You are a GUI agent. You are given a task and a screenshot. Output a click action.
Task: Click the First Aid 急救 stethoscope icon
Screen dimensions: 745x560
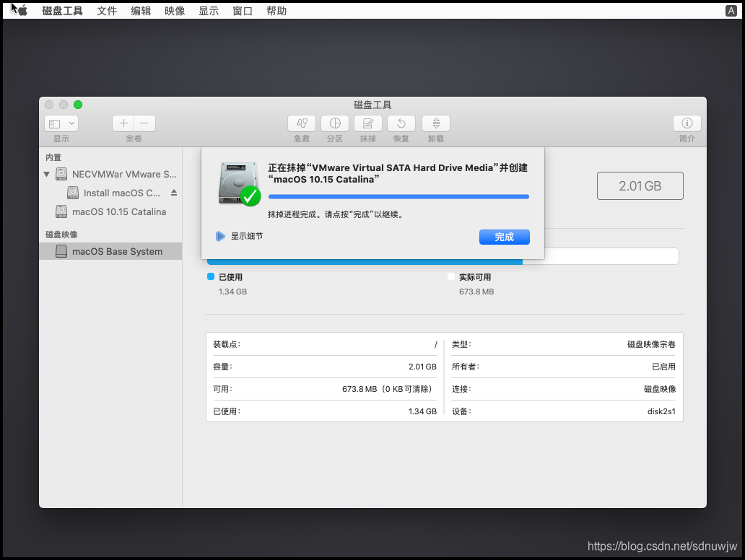pos(302,123)
